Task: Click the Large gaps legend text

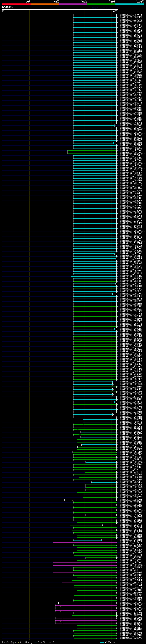Action: 28,642
